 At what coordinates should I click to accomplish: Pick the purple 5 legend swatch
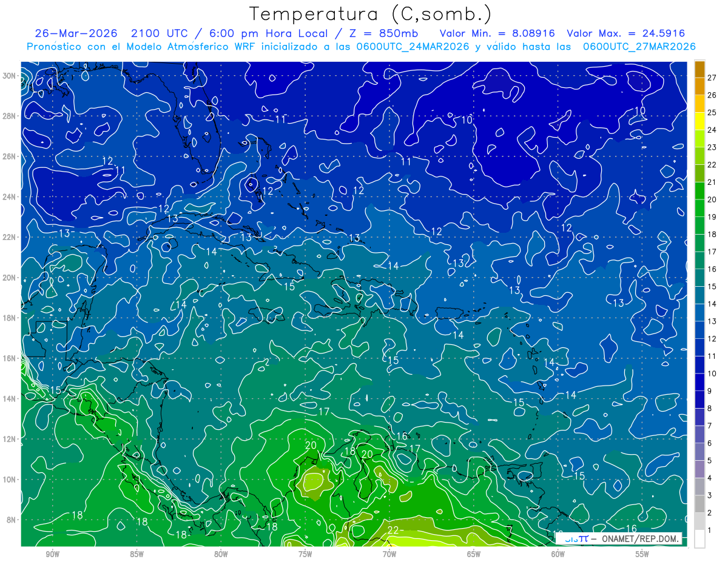[x=699, y=452]
